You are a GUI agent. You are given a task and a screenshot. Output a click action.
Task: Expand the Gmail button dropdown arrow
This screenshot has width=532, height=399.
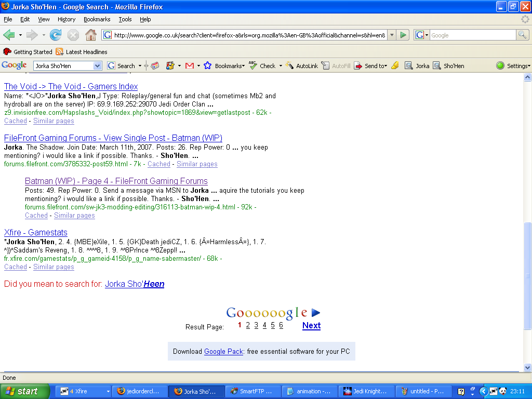point(198,66)
